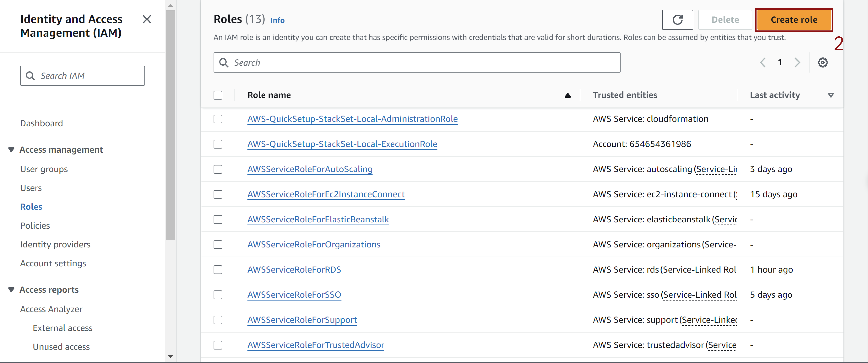868x363 pixels.
Task: Open User groups in sidebar
Action: (44, 169)
